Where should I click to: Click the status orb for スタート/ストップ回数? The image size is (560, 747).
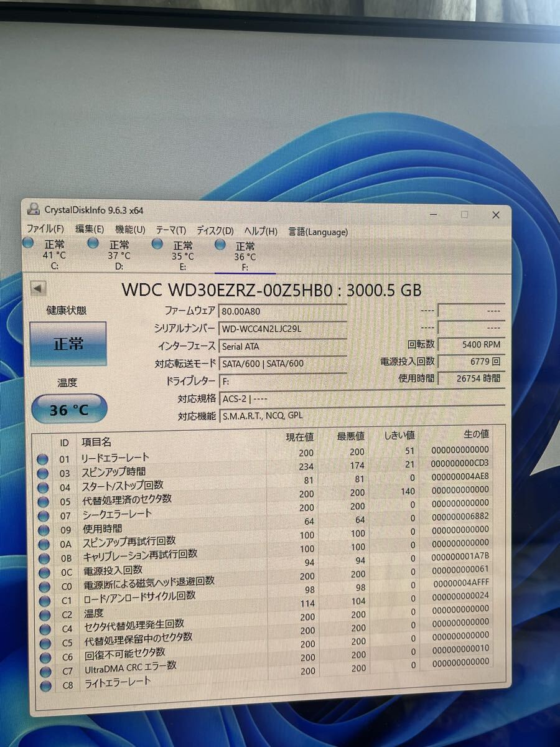coord(42,488)
